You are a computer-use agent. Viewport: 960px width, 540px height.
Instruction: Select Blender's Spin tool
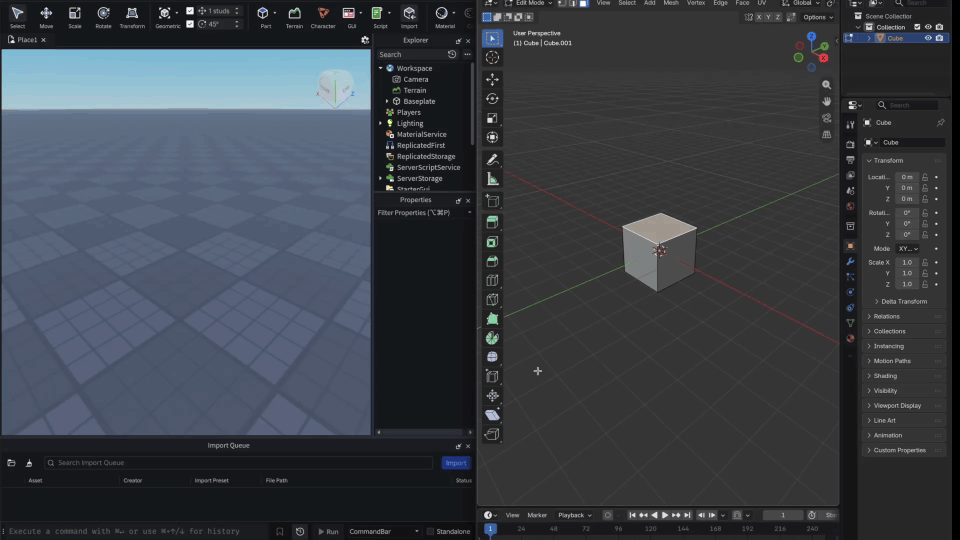[492, 338]
